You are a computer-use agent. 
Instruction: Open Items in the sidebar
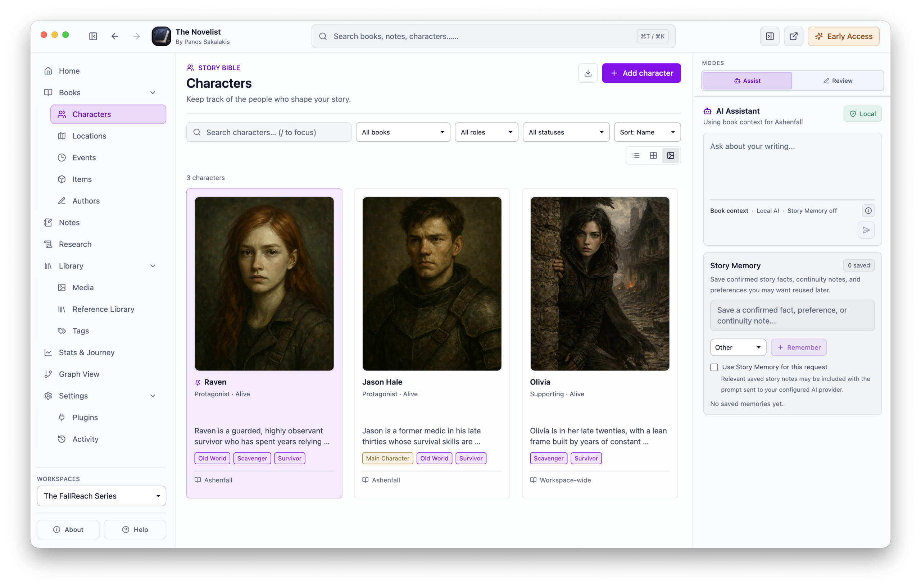pyautogui.click(x=108, y=179)
